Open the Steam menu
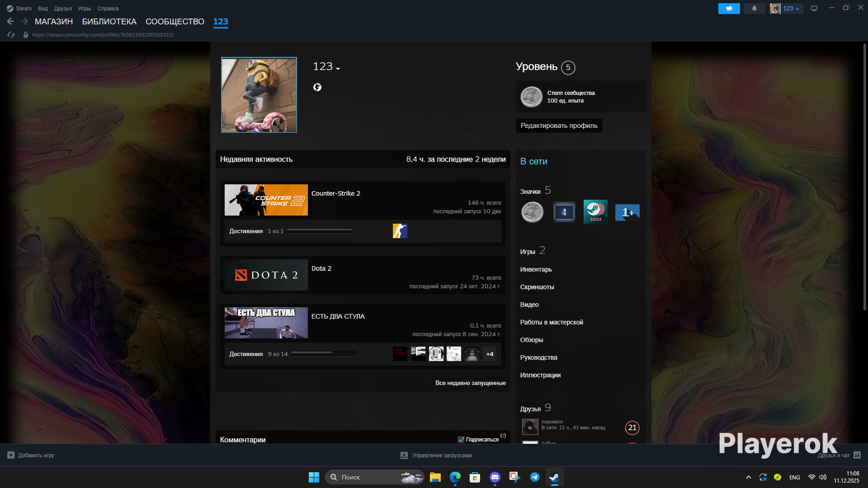Screen dimensions: 868x488 click(23, 8)
